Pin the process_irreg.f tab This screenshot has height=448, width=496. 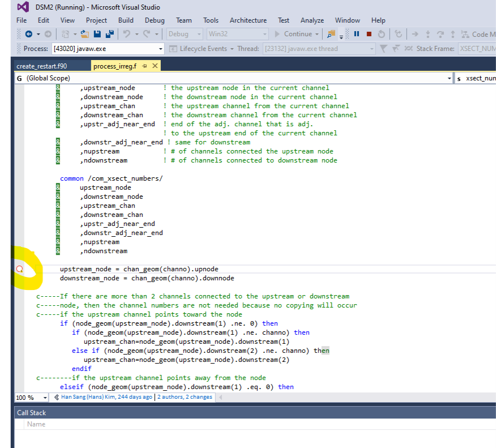coord(144,66)
